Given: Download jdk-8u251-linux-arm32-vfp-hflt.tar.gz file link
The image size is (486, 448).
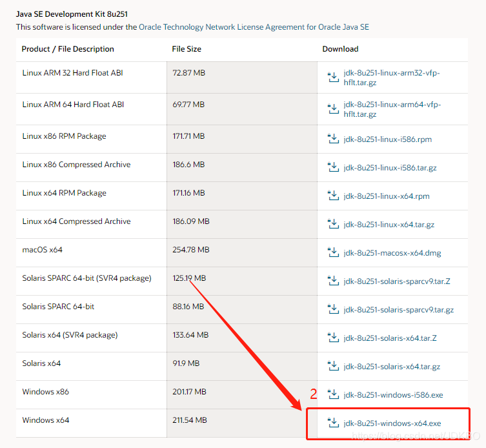Looking at the screenshot, I should coord(392,77).
